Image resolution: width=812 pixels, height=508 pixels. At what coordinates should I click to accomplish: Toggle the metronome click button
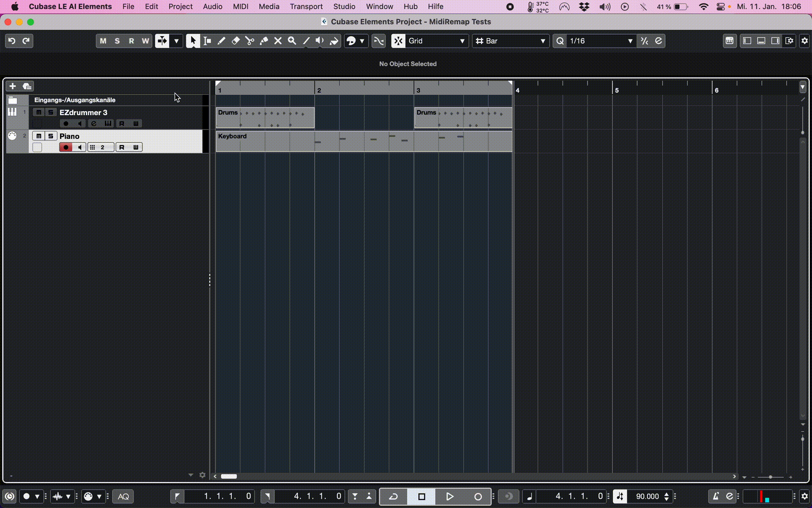click(x=716, y=496)
